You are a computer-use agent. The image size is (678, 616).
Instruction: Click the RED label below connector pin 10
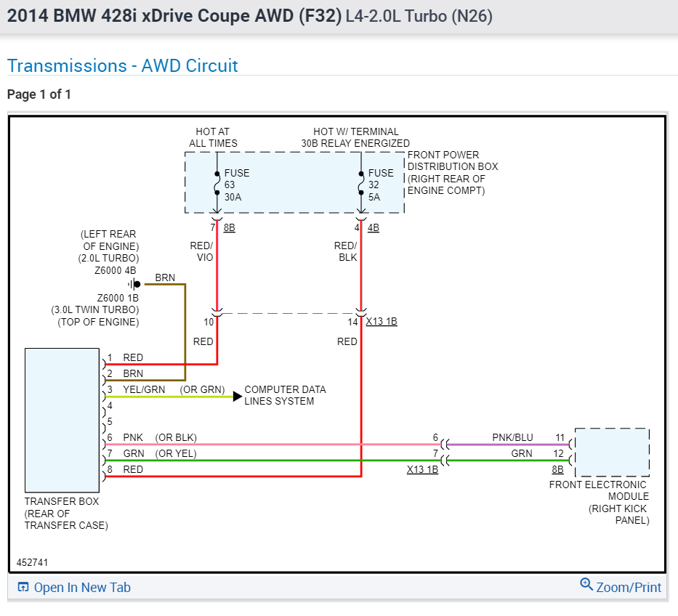(203, 342)
